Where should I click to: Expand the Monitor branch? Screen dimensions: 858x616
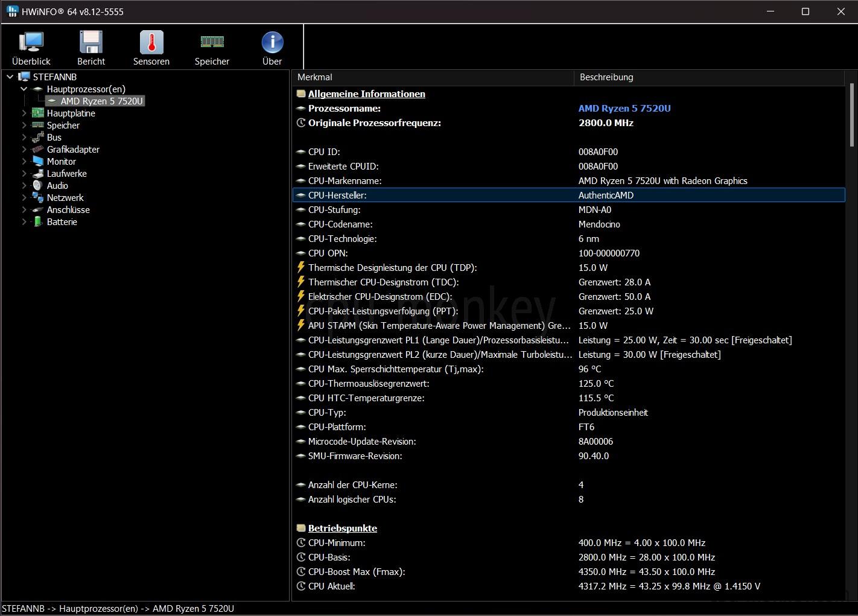(24, 162)
